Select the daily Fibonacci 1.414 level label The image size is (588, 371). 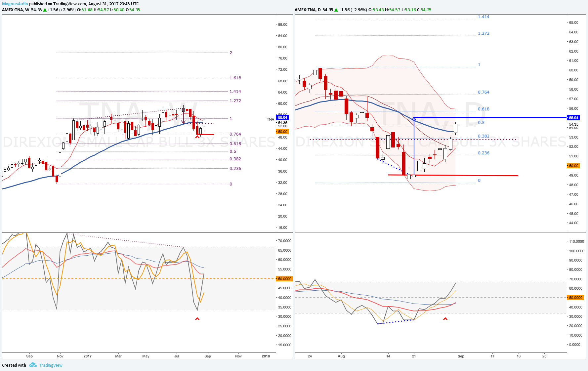click(x=483, y=17)
